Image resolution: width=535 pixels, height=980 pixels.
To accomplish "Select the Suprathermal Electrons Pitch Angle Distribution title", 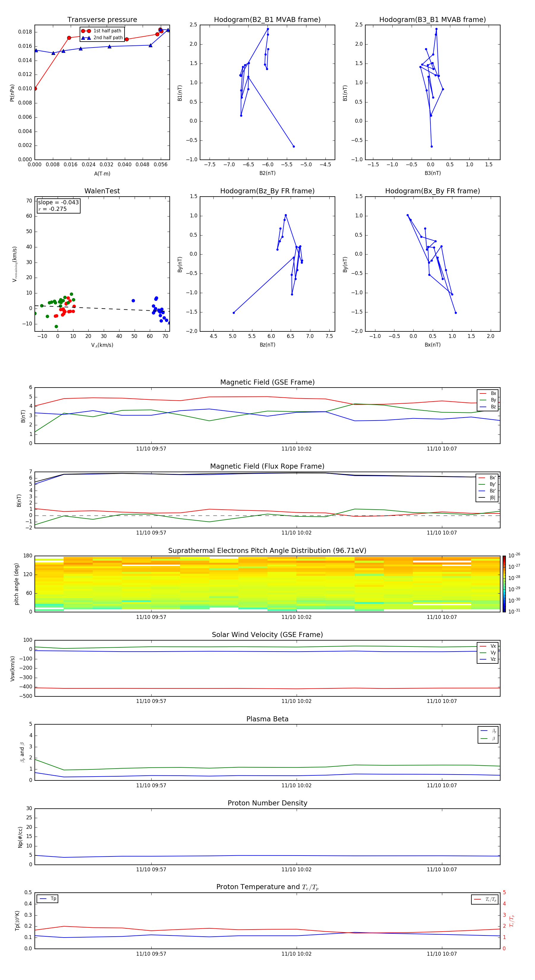I will pos(267,551).
